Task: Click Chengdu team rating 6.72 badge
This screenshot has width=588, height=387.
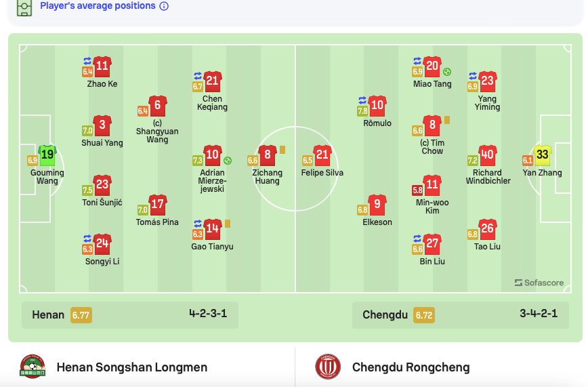Action: pyautogui.click(x=424, y=315)
